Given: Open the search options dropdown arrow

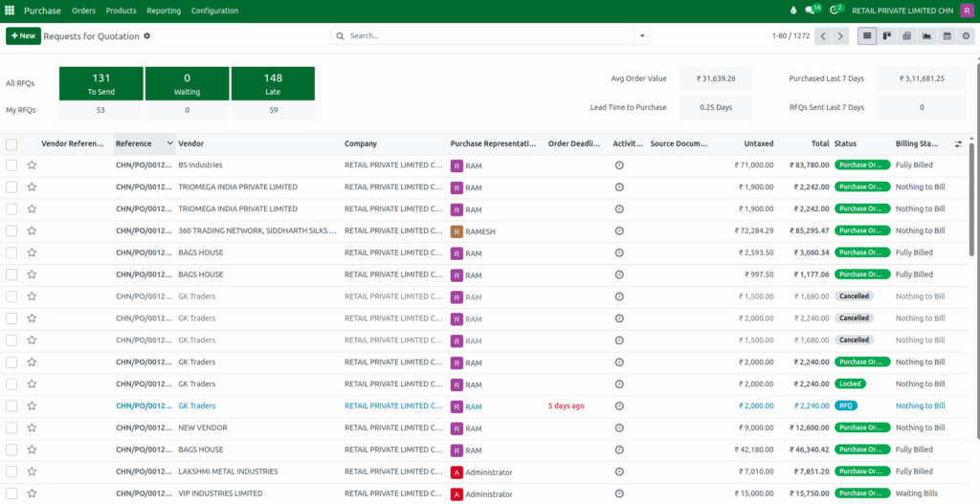Looking at the screenshot, I should pyautogui.click(x=642, y=36).
